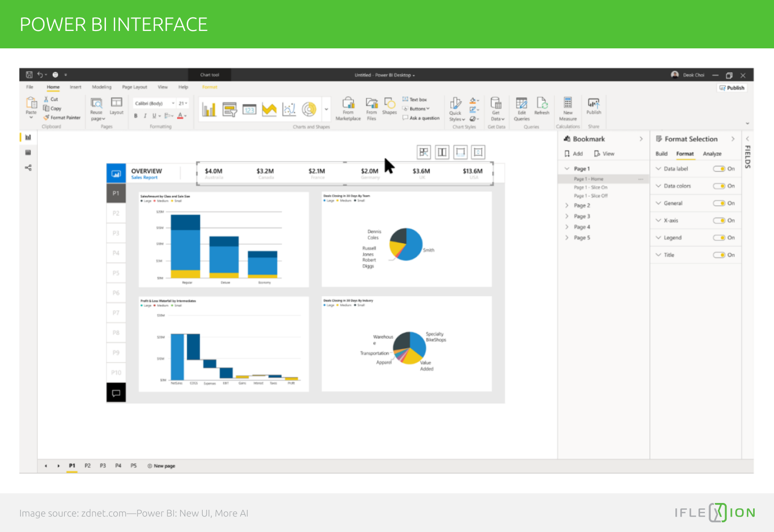Select the P2 page tab at bottom

click(x=88, y=466)
